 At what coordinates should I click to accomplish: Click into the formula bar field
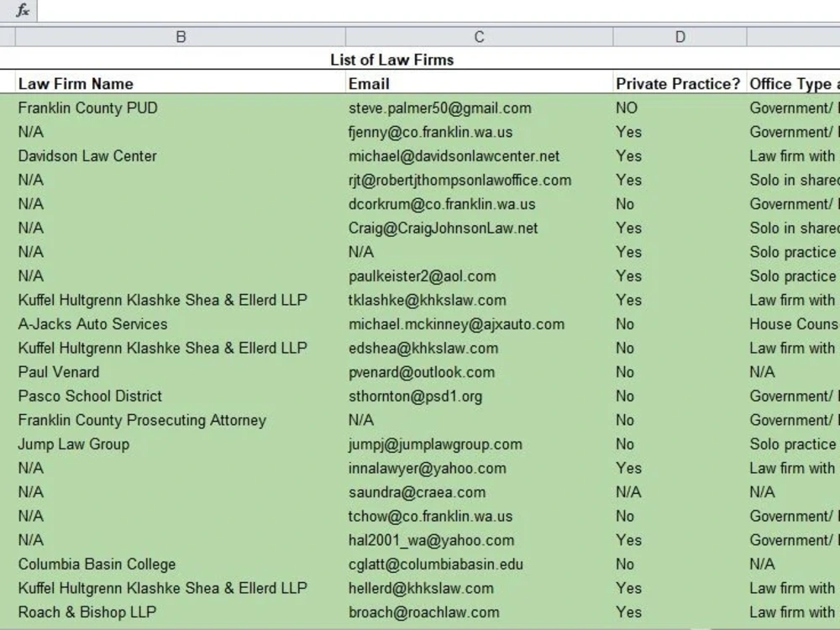(x=438, y=10)
